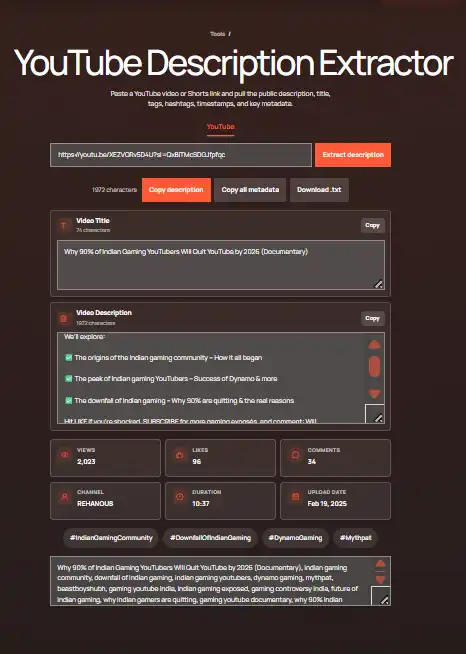Click the description scroll up arrow
Image resolution: width=466 pixels, height=654 pixels.
point(375,345)
